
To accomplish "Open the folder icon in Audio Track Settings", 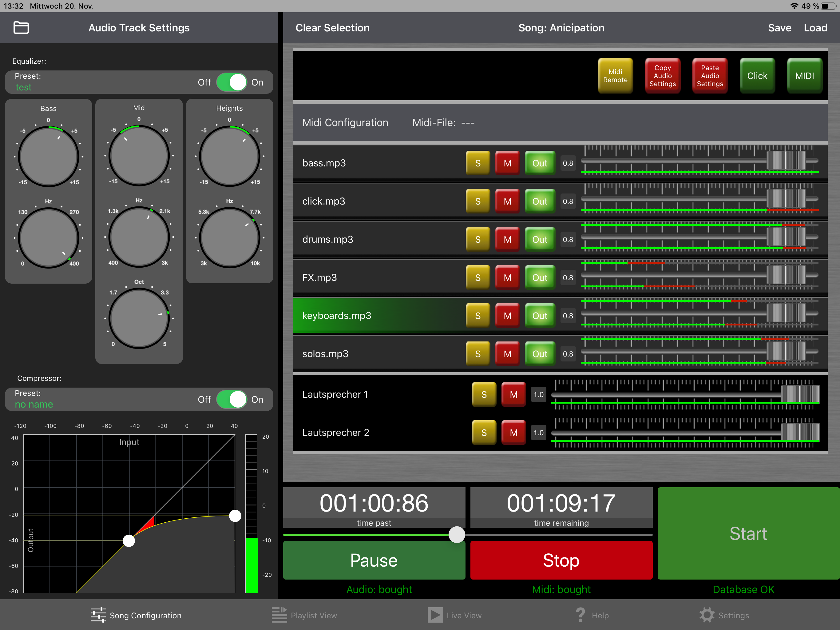I will pyautogui.click(x=21, y=28).
